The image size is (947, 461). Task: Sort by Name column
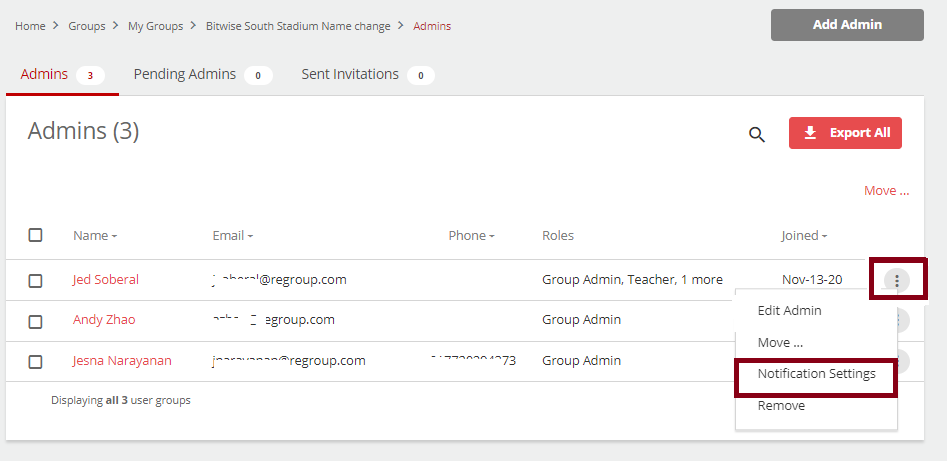95,236
